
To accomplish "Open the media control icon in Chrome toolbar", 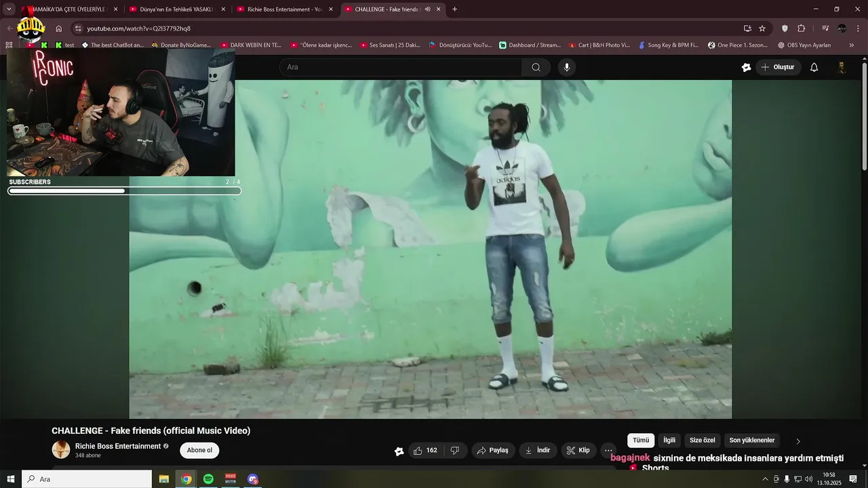I will coord(825,28).
